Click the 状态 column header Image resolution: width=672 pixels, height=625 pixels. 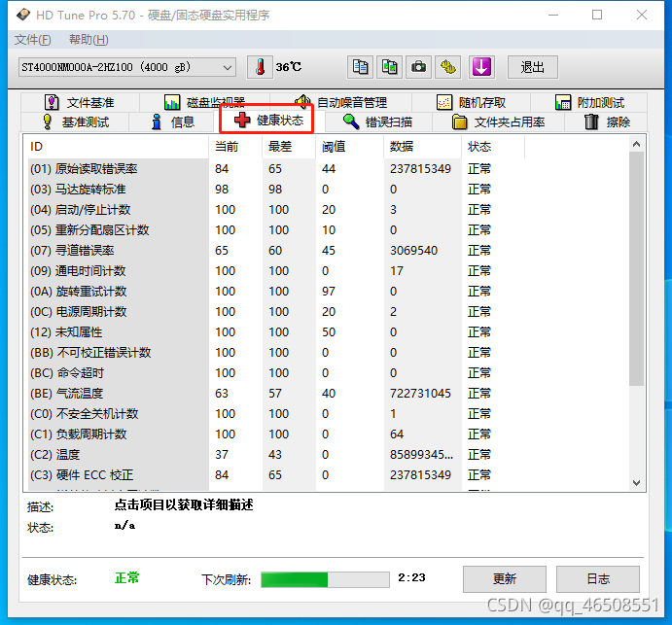(x=493, y=147)
